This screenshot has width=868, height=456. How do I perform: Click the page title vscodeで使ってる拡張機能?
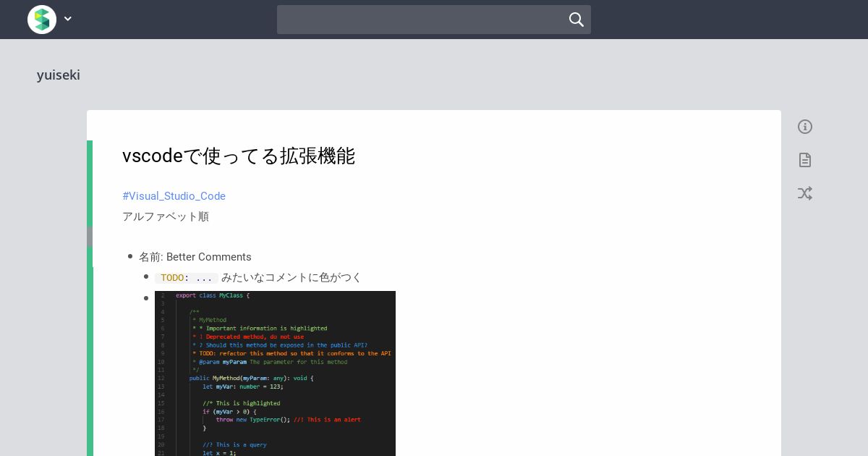click(x=239, y=156)
